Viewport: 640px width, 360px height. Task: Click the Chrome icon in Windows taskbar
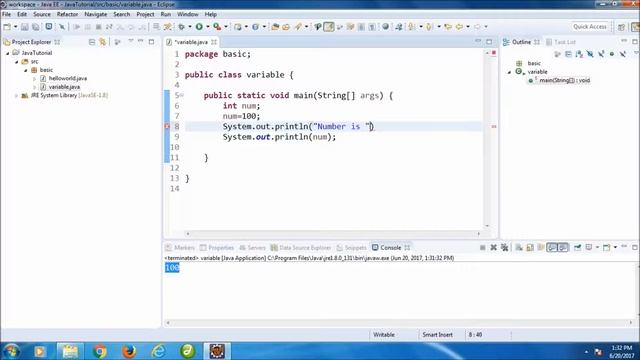click(99, 351)
